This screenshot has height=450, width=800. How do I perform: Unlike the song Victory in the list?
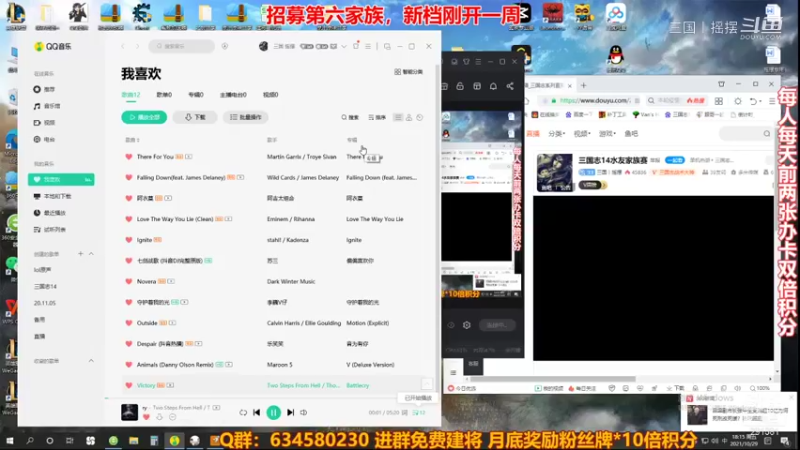click(129, 385)
